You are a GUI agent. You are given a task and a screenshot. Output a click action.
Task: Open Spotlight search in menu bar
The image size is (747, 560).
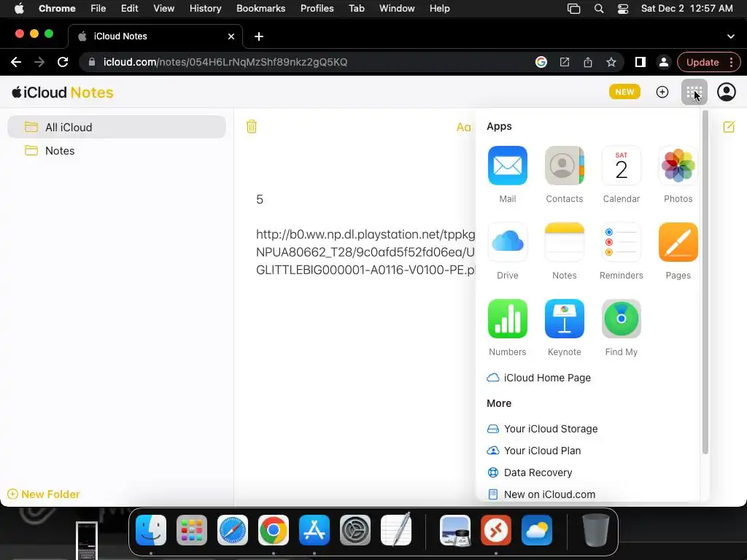[599, 9]
